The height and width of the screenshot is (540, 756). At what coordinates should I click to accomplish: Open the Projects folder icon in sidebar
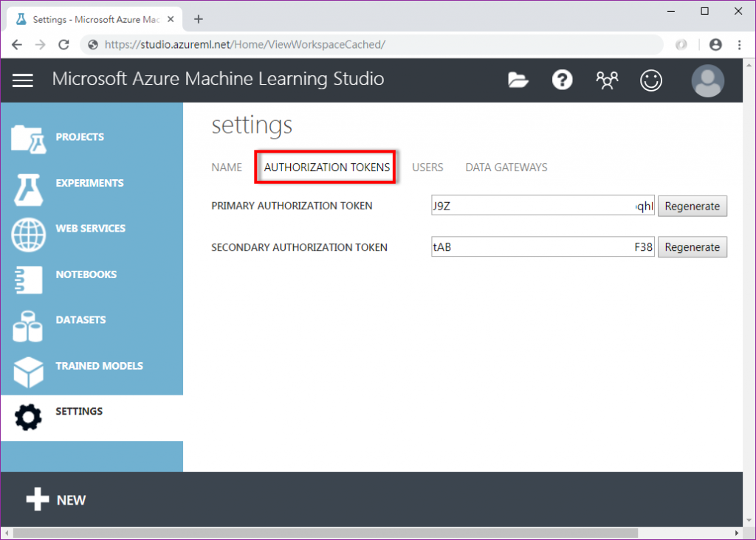(29, 139)
